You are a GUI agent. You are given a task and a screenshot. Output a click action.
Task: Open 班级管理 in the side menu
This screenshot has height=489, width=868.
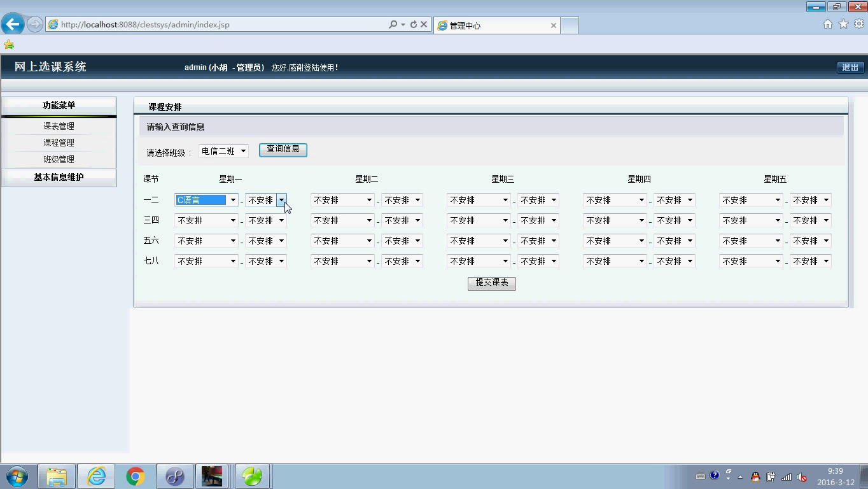(x=59, y=159)
